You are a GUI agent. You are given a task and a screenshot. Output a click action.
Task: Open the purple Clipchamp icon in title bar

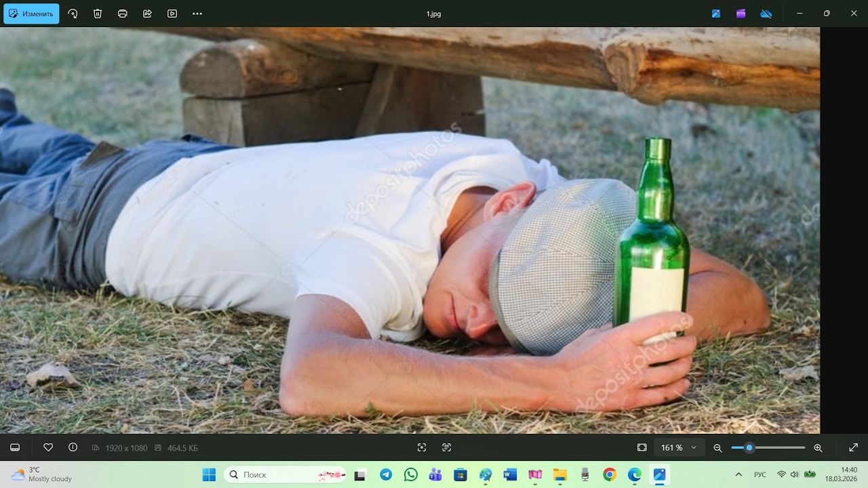pyautogui.click(x=741, y=14)
